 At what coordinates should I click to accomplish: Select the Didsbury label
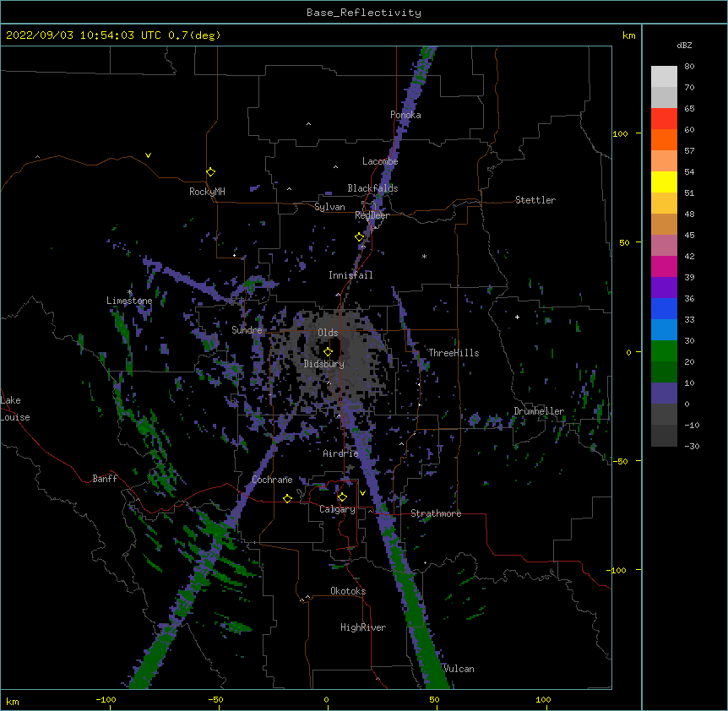pos(324,364)
